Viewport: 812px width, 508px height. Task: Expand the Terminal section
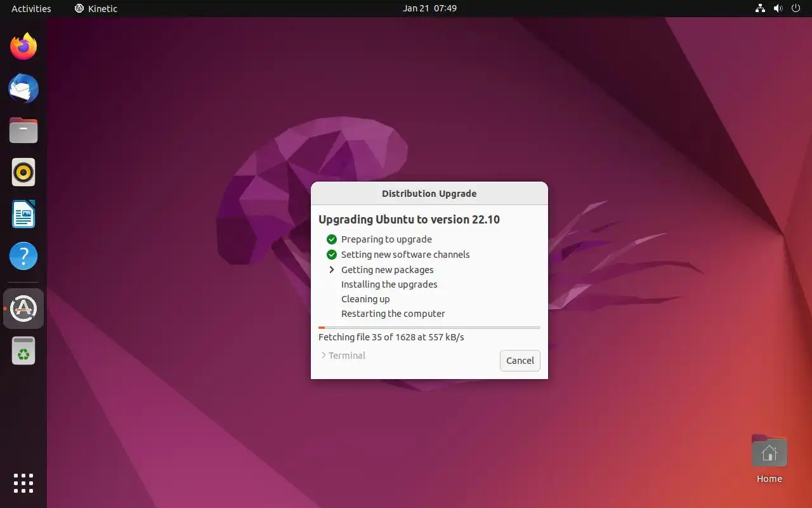343,356
